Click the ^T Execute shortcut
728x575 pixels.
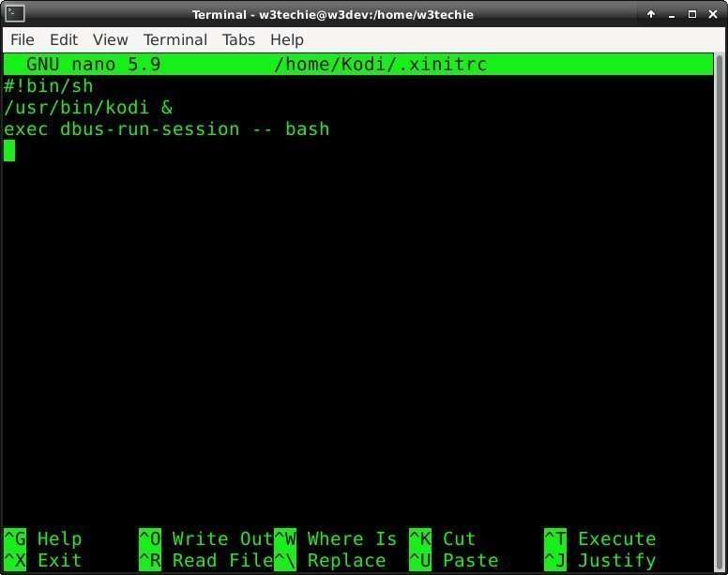point(599,538)
